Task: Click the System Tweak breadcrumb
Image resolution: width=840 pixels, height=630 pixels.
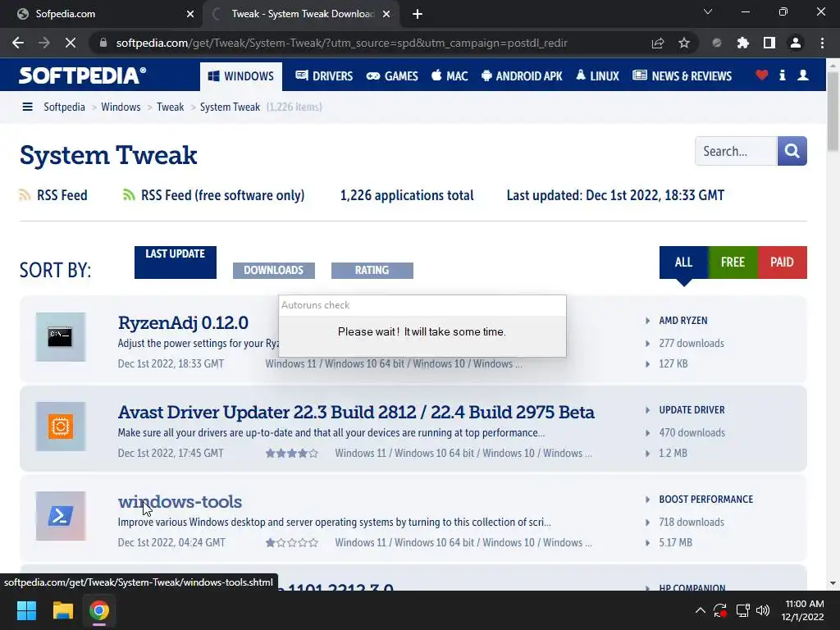Action: click(230, 107)
